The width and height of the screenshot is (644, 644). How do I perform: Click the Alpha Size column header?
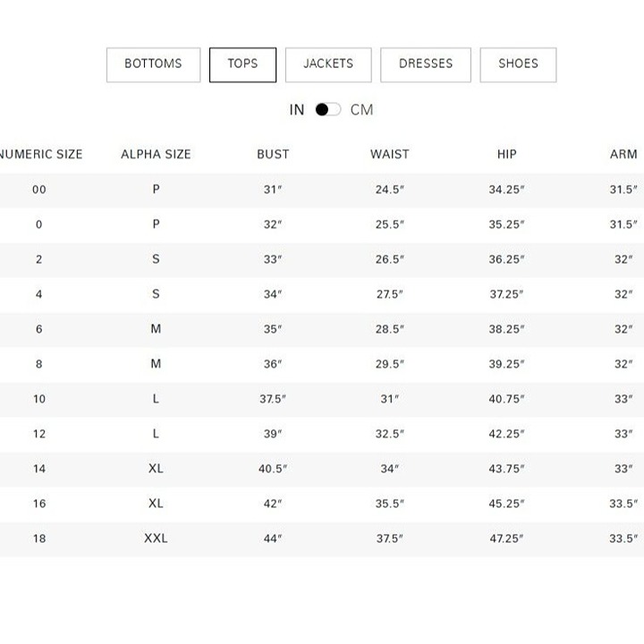[156, 155]
